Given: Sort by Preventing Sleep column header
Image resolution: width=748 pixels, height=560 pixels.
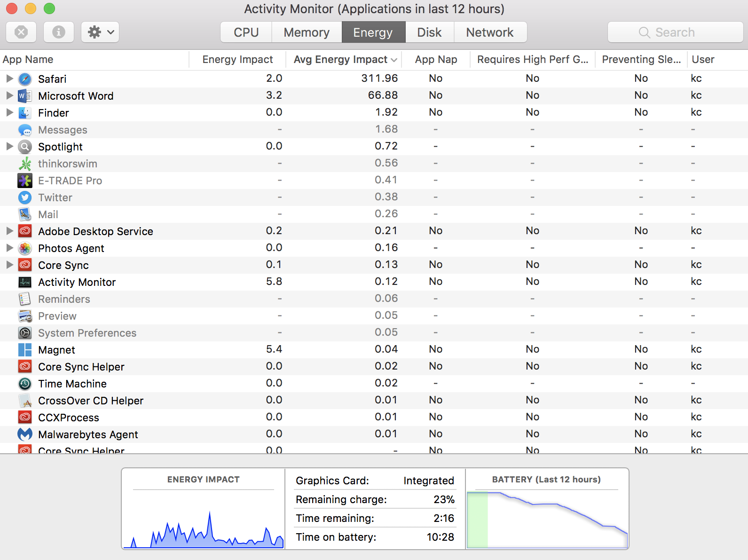Looking at the screenshot, I should click(x=641, y=60).
